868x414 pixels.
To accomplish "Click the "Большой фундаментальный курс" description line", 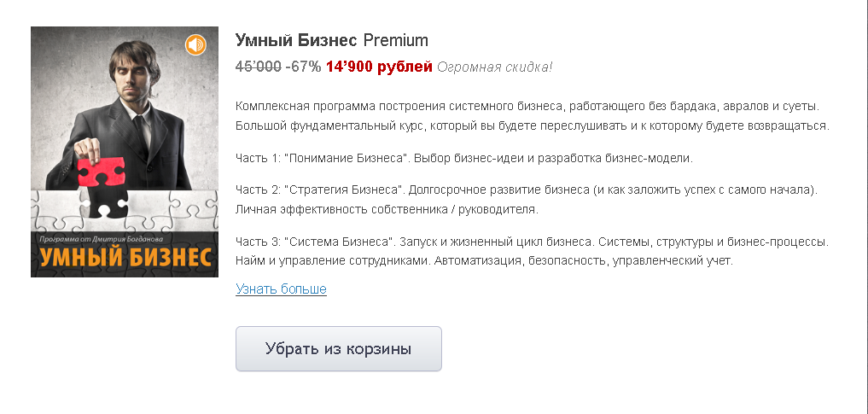I will pyautogui.click(x=532, y=125).
